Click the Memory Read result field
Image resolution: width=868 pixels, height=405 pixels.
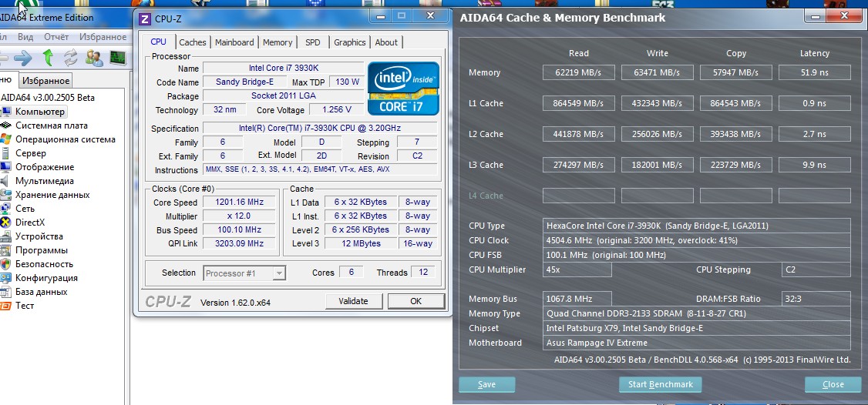point(578,72)
